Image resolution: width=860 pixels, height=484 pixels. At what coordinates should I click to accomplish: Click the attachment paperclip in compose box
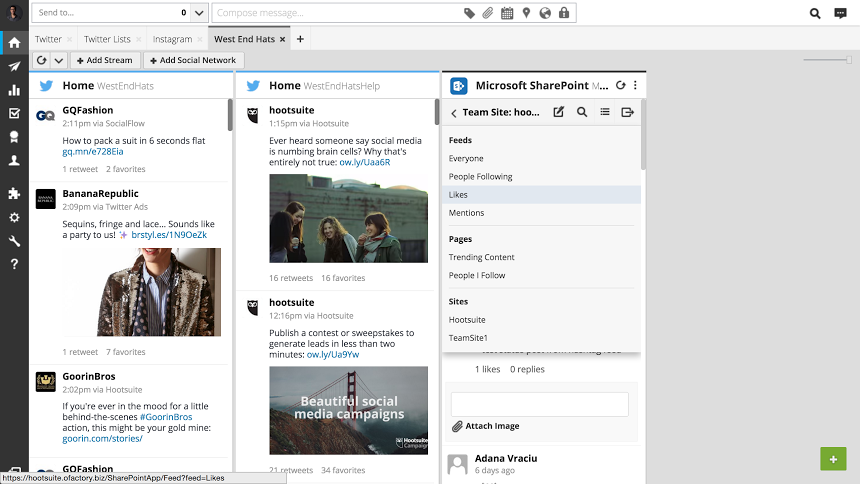(x=488, y=13)
